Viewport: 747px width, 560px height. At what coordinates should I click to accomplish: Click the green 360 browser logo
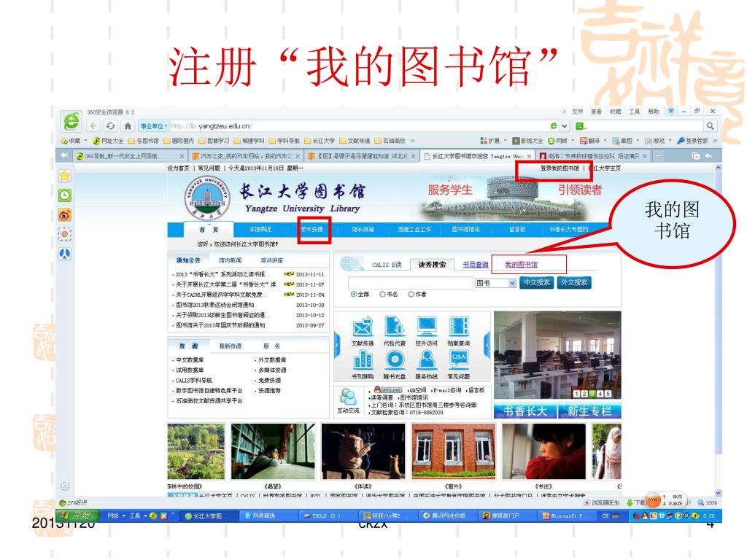[71, 121]
